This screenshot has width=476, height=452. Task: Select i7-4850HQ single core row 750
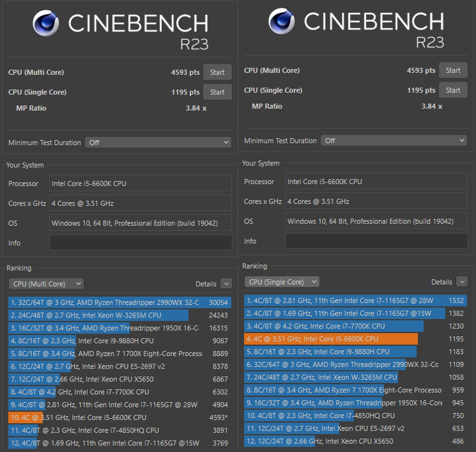pos(355,416)
